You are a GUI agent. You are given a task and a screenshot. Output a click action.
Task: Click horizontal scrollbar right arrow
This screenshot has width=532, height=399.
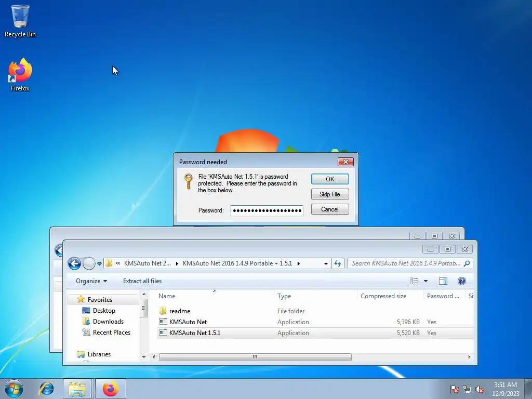470,357
